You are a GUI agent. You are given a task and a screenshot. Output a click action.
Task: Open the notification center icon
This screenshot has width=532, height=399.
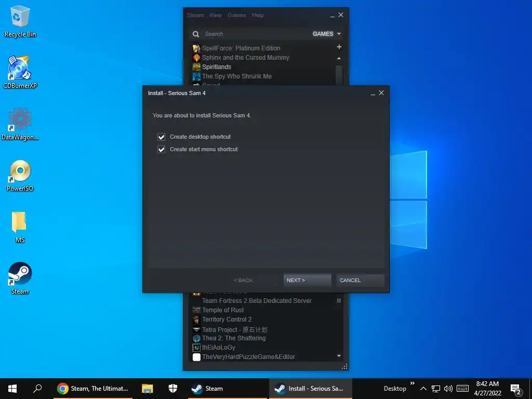(x=516, y=389)
